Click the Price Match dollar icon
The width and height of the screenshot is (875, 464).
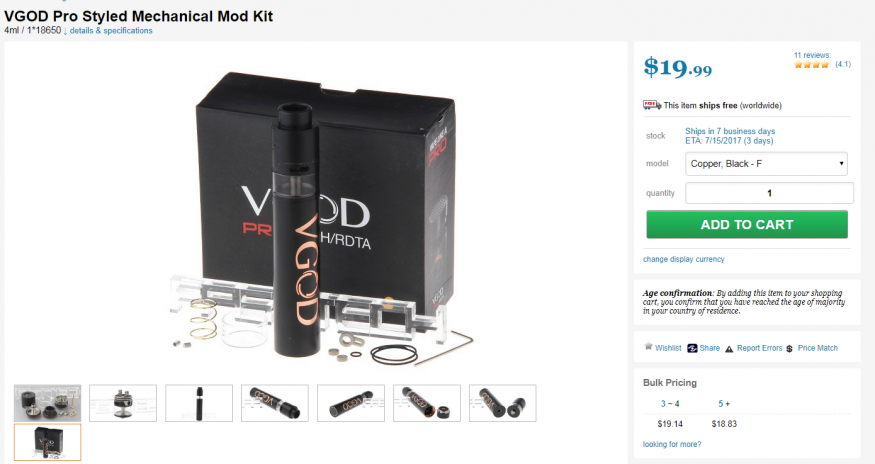(790, 348)
